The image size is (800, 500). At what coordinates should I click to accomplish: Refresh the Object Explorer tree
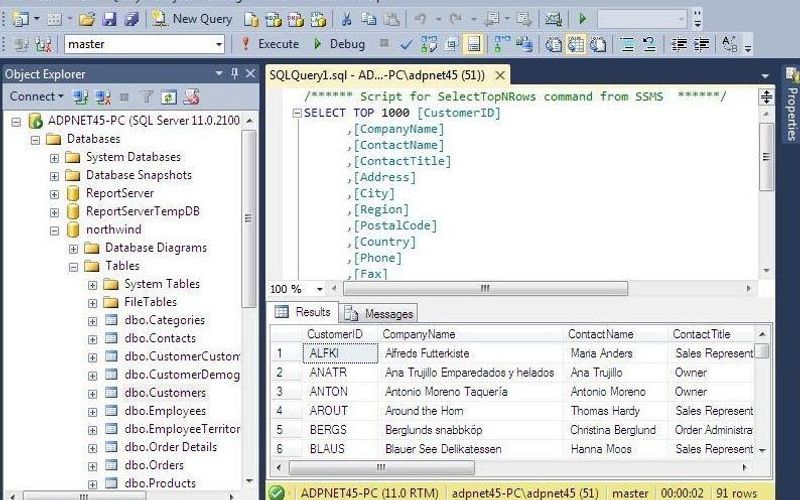[x=169, y=97]
